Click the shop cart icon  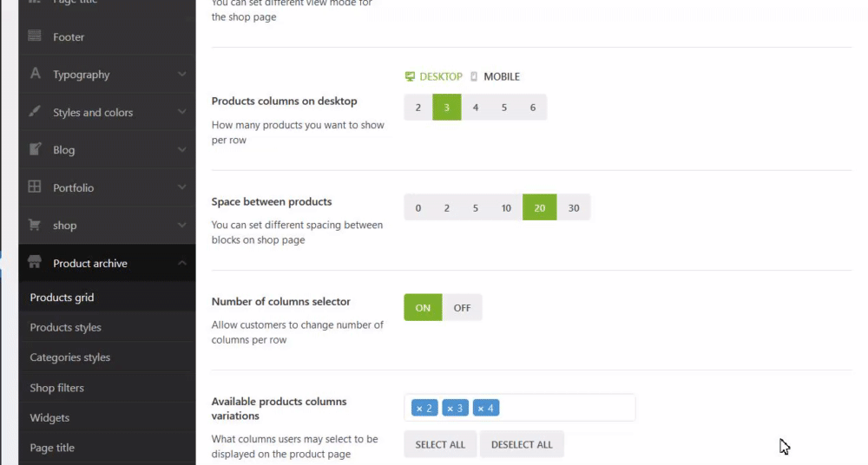pyautogui.click(x=35, y=225)
